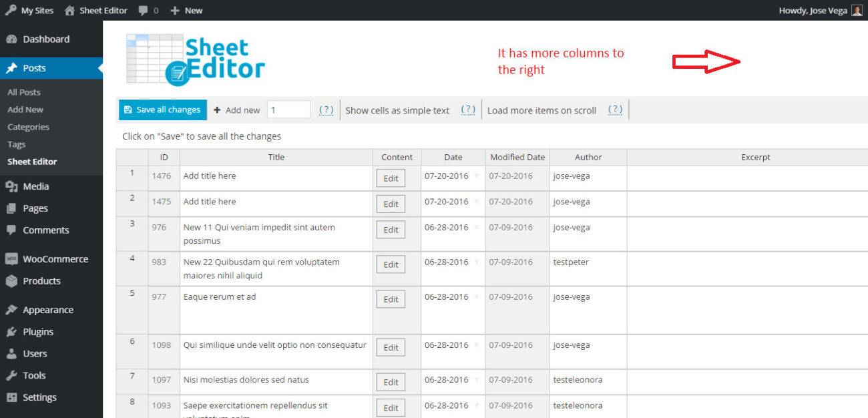Open Tools from the sidebar icon
The width and height of the screenshot is (868, 418).
point(11,375)
